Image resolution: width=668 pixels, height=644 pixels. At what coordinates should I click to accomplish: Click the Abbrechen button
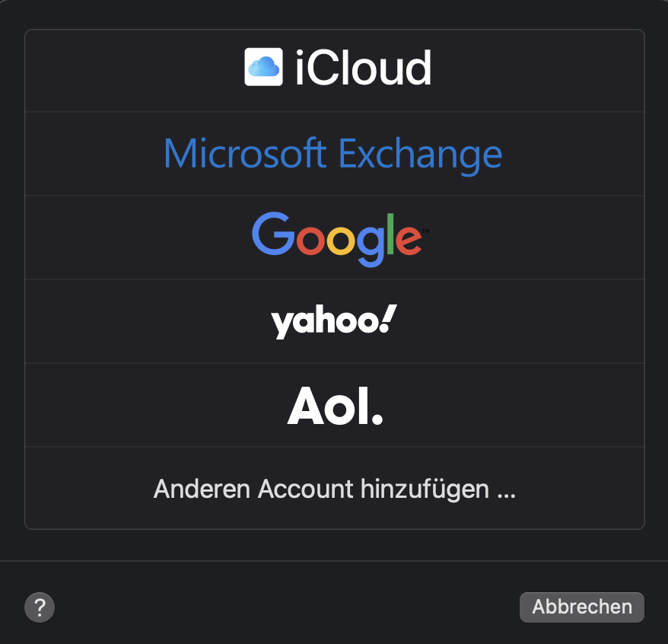point(581,607)
